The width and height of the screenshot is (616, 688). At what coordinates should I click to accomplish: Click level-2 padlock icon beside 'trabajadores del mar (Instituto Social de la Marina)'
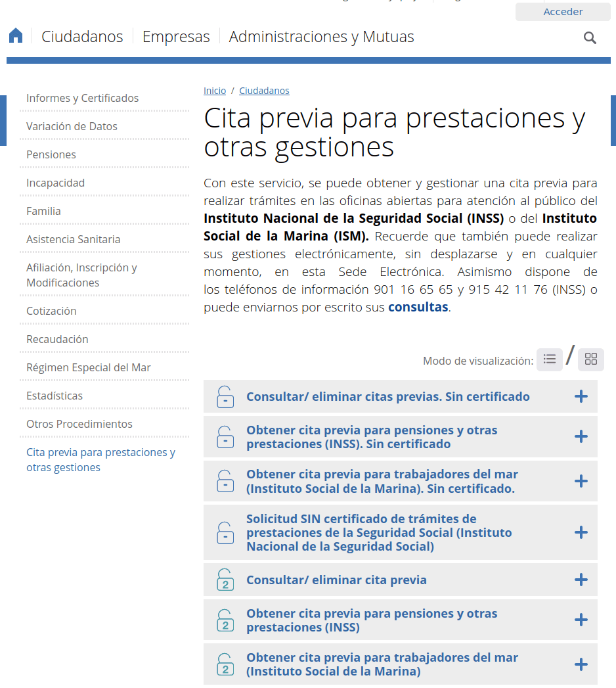coord(225,664)
